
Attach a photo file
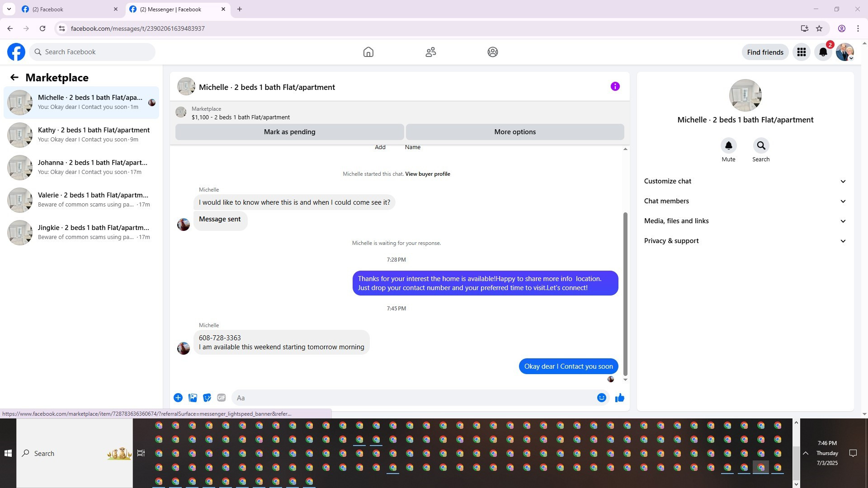193,398
